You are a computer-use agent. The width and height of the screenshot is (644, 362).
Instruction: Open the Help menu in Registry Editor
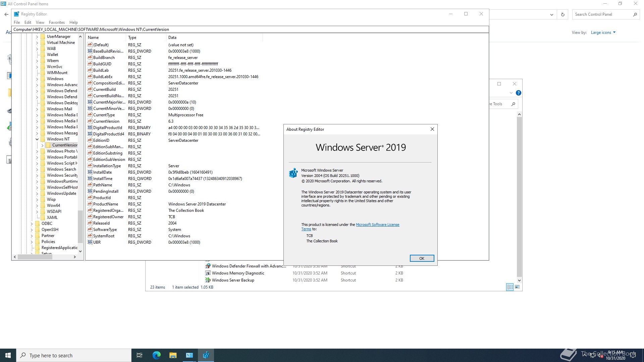tap(73, 22)
